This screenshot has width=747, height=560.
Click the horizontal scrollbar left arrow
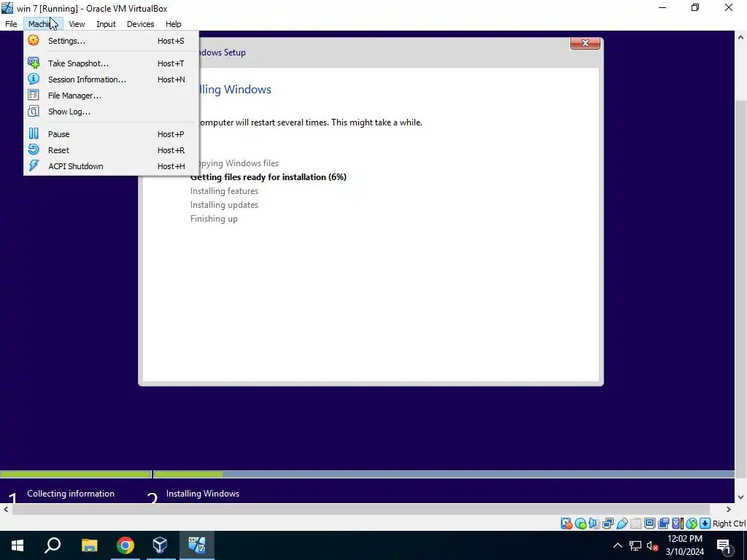point(6,510)
